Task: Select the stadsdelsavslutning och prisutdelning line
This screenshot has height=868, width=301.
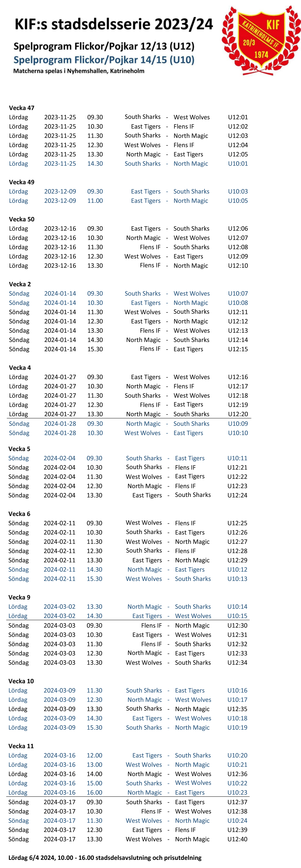Action: point(105,858)
